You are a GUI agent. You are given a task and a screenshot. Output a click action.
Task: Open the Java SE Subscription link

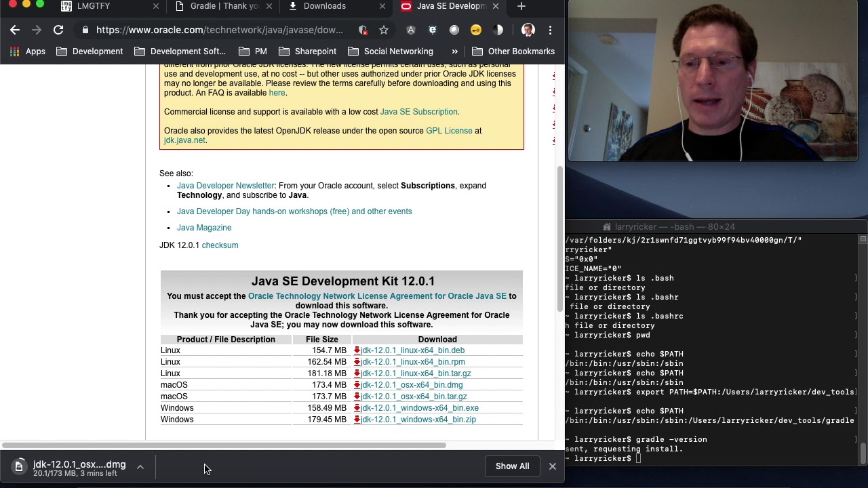(418, 112)
